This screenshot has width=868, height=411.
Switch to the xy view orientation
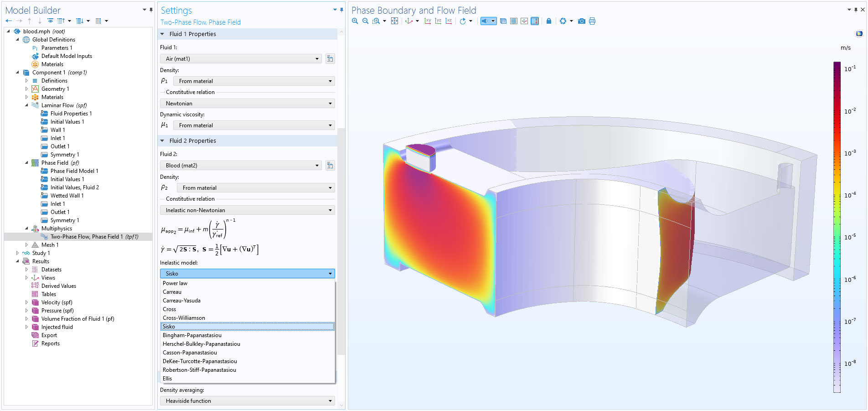[x=428, y=21]
